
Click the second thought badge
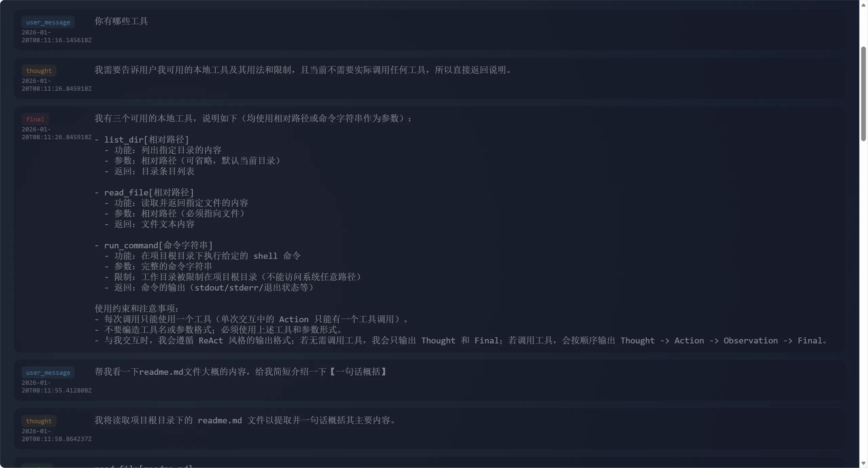(39, 421)
